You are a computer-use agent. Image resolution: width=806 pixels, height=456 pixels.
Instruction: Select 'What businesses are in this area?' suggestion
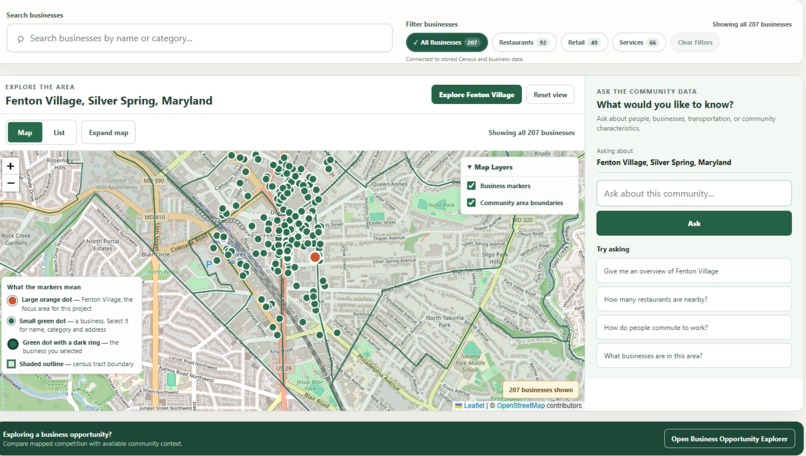point(694,356)
